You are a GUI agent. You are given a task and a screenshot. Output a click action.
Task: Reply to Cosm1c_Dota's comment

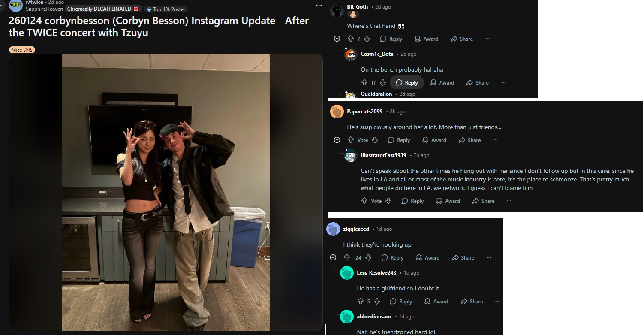tap(407, 82)
